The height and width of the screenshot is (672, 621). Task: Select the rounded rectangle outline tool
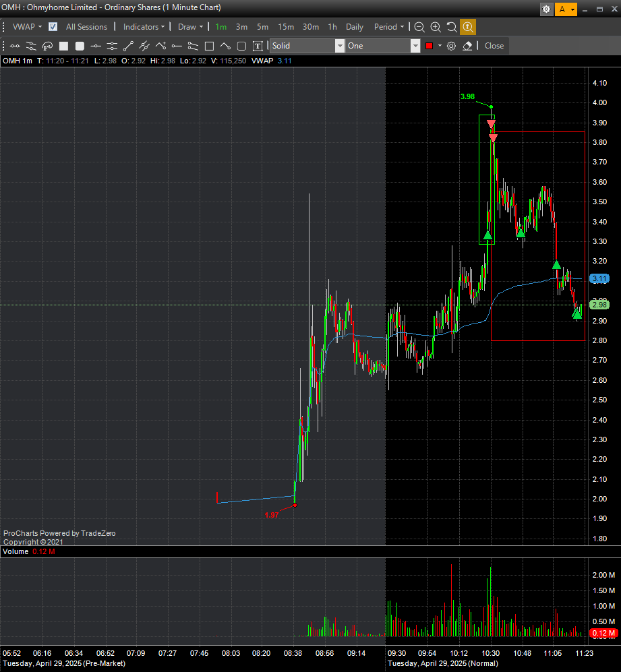click(241, 46)
